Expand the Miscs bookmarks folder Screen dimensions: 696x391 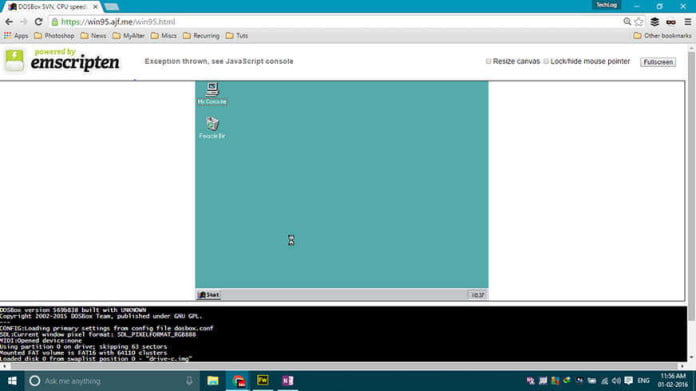click(x=164, y=36)
